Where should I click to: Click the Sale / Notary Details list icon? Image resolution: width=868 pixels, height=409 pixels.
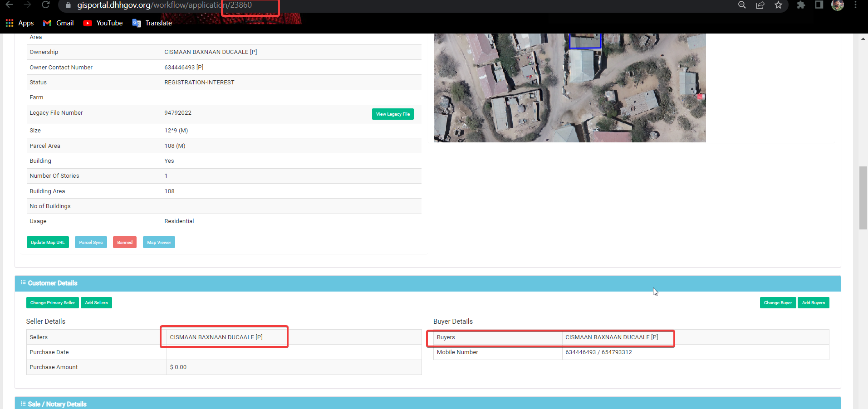point(23,404)
